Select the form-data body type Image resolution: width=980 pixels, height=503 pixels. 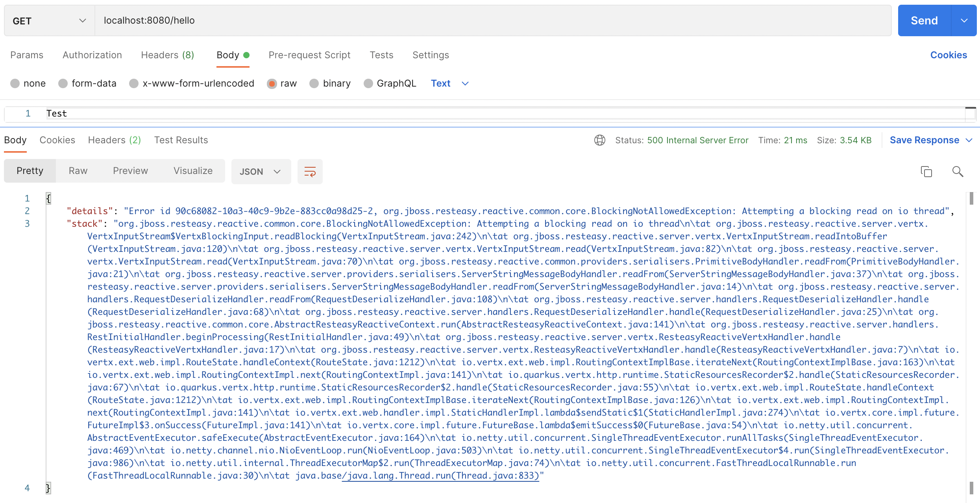87,83
